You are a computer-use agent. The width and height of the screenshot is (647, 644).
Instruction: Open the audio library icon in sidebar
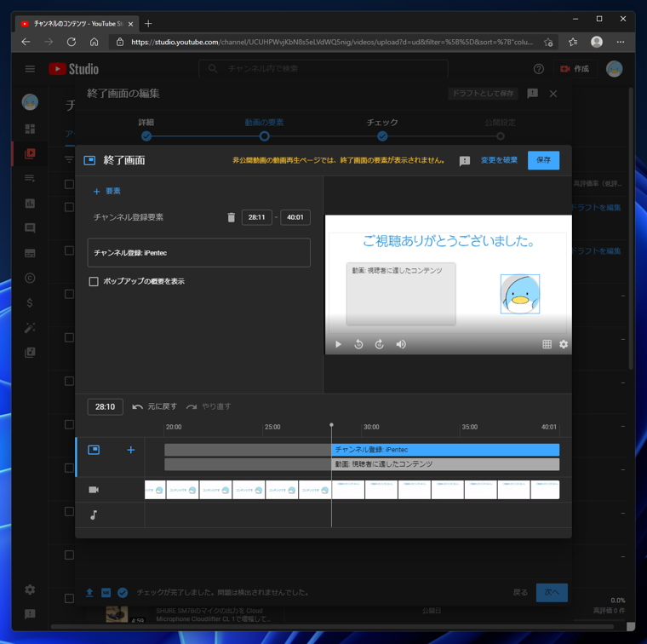tap(30, 352)
